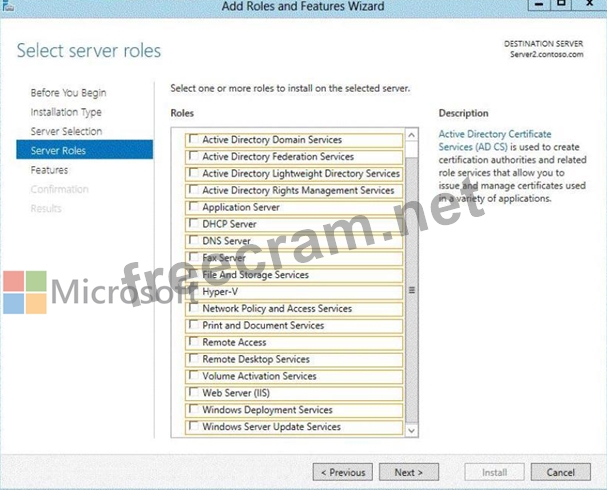Go to Before You Begin step

pos(68,93)
